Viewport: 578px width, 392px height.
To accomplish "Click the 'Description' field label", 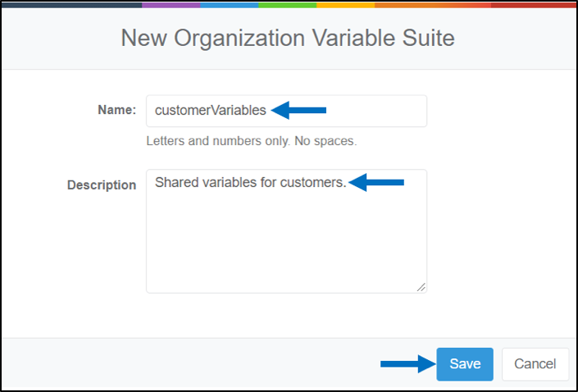I will (102, 185).
